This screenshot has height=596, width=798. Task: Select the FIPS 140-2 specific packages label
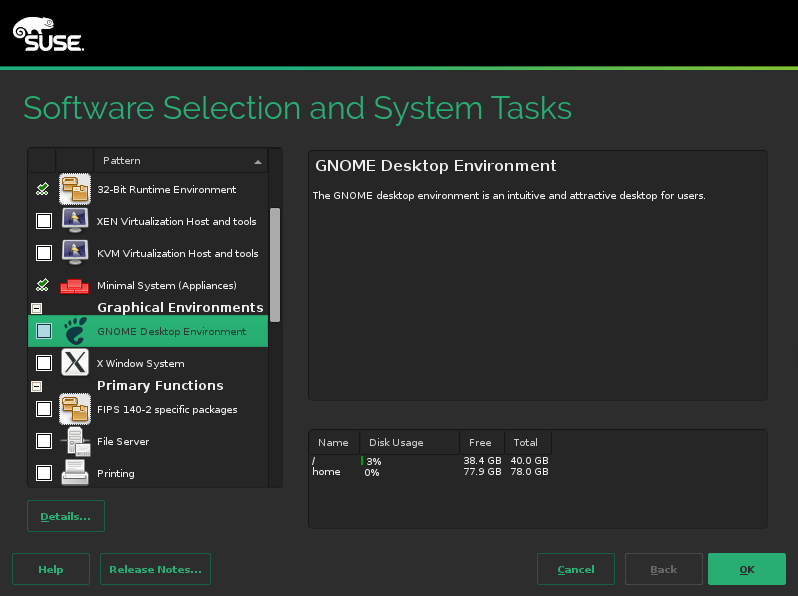click(x=167, y=409)
